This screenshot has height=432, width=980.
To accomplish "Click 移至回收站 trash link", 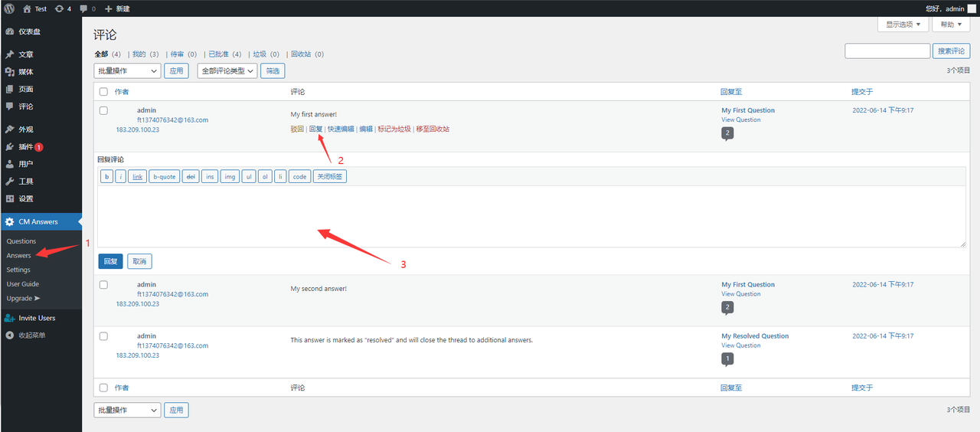I will click(433, 129).
